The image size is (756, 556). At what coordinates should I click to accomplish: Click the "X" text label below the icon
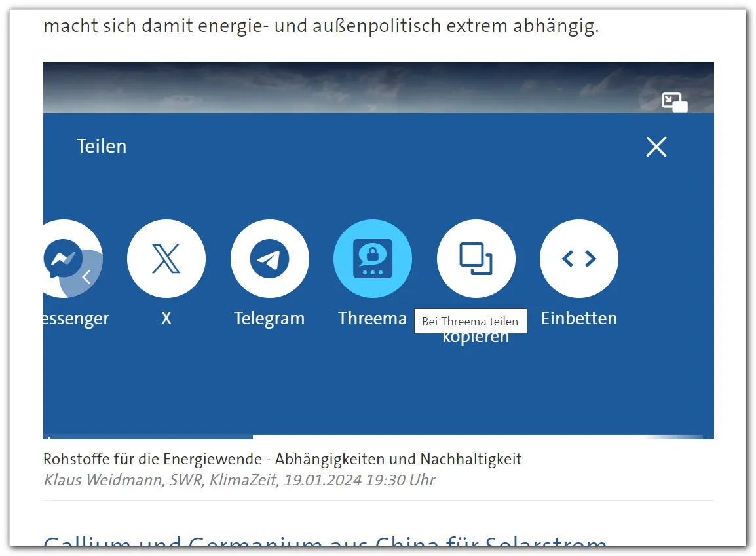[x=166, y=319]
